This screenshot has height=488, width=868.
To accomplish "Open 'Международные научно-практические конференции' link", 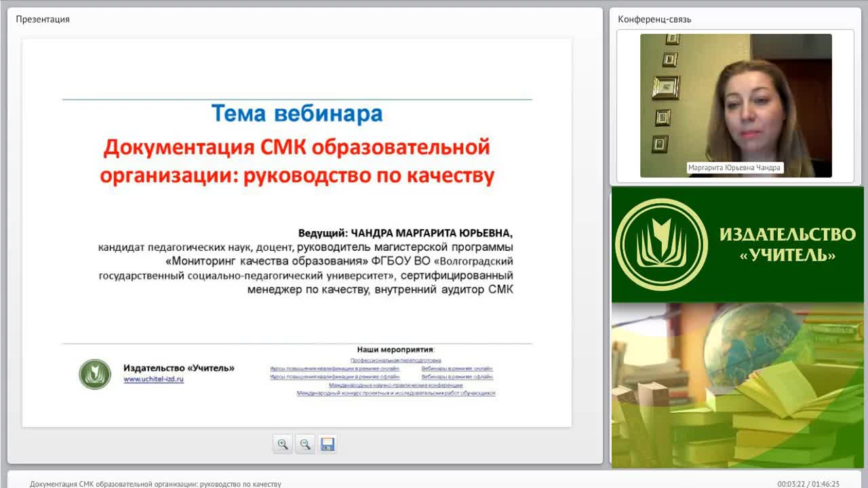I will pos(396,385).
